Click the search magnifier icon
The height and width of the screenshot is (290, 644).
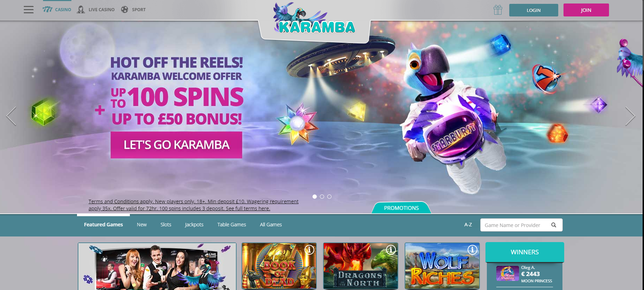(554, 225)
